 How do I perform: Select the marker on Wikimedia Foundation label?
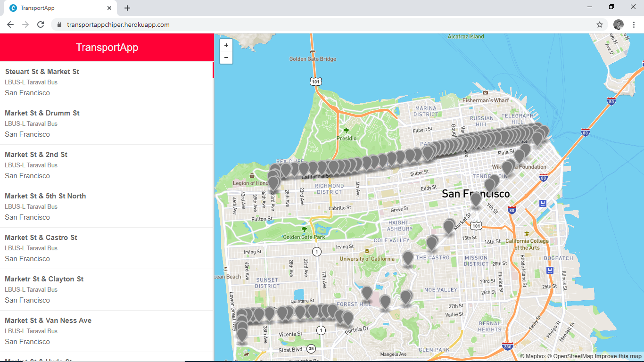tap(507, 168)
